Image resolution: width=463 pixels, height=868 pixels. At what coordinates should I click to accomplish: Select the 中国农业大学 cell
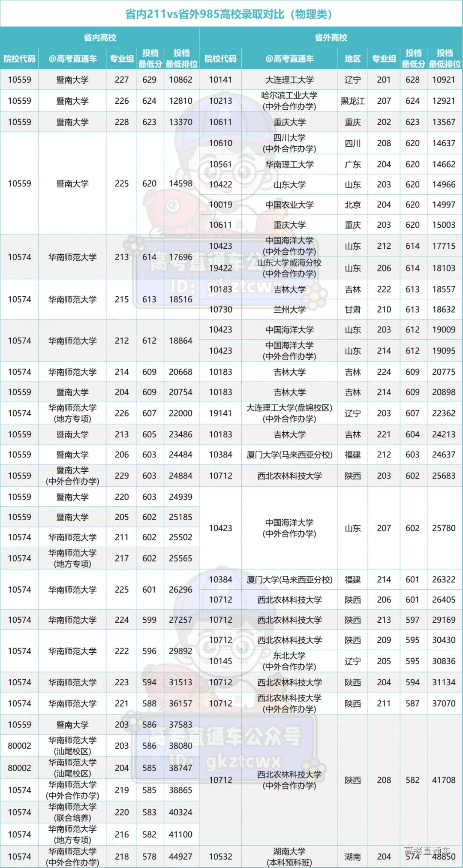[289, 205]
